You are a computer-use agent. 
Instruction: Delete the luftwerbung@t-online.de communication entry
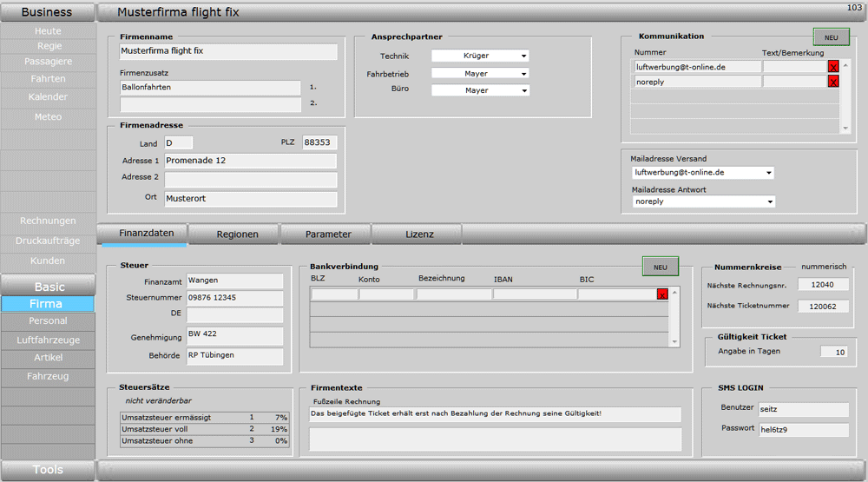pos(833,67)
